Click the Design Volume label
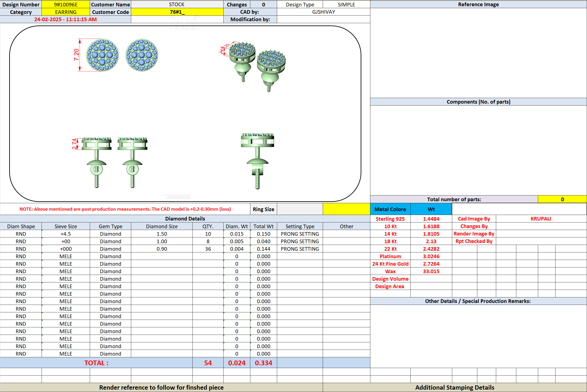Image resolution: width=587 pixels, height=392 pixels. [390, 279]
